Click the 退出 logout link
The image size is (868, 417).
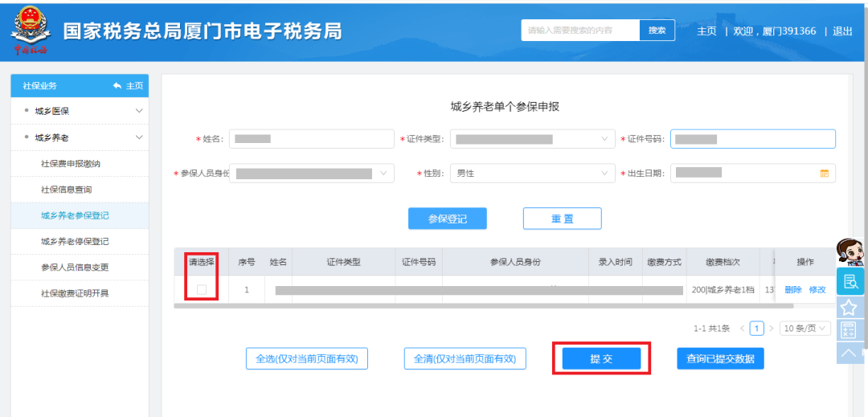point(842,31)
